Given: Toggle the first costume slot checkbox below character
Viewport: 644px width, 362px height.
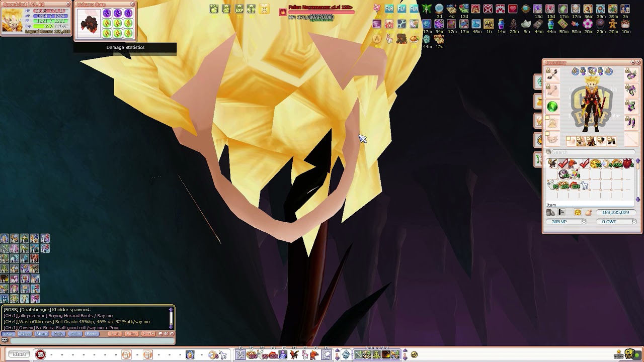Looking at the screenshot, I should pyautogui.click(x=569, y=138).
